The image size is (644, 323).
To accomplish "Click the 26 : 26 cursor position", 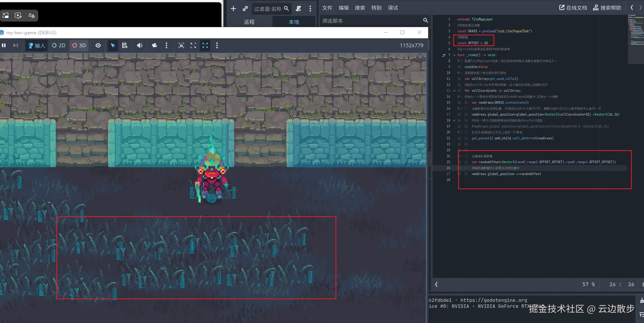I will [x=622, y=284].
